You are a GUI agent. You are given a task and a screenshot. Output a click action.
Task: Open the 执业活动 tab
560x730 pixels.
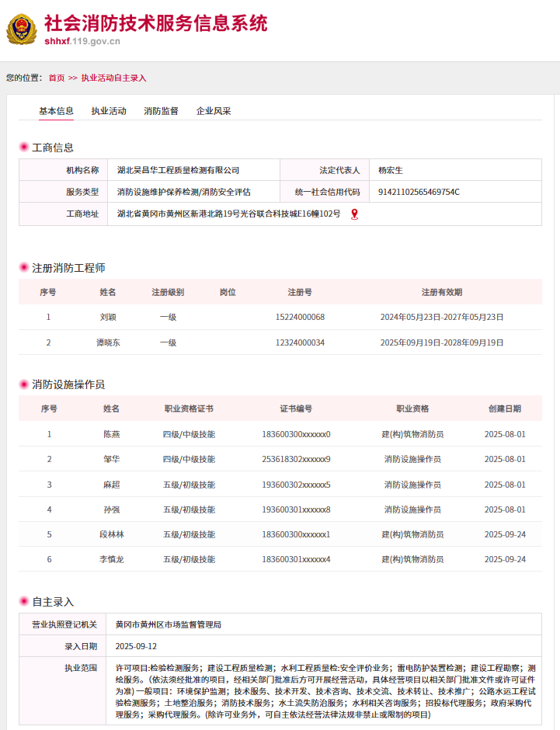point(109,111)
